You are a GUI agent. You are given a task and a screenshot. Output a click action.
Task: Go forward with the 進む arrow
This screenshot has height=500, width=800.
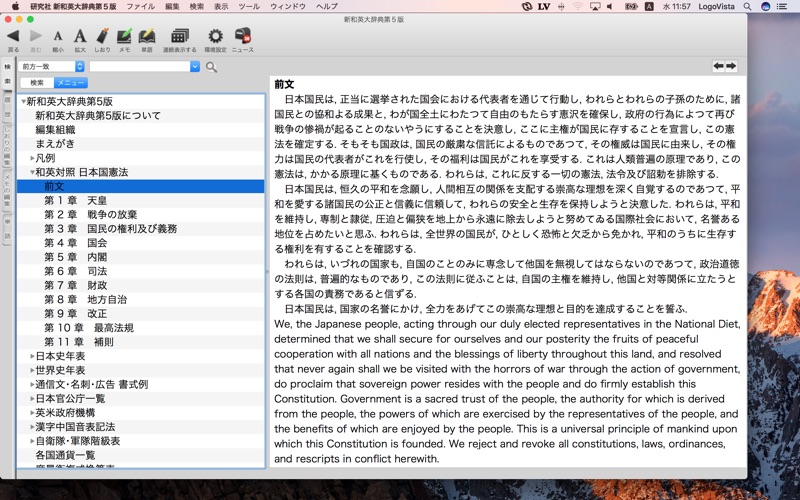pos(36,36)
